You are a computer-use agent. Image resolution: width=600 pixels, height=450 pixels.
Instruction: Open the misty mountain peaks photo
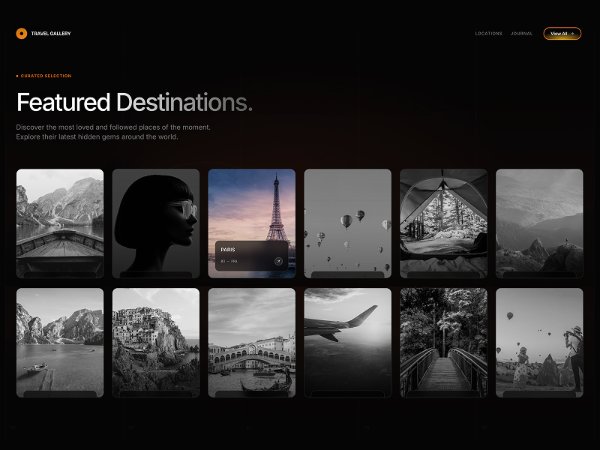click(540, 223)
